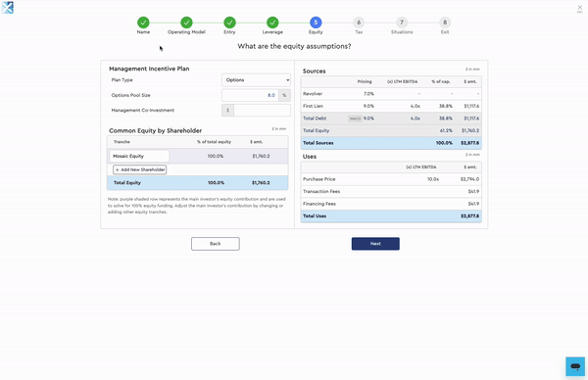588x380 pixels.
Task: Click the Financing Fees row label
Action: point(319,204)
